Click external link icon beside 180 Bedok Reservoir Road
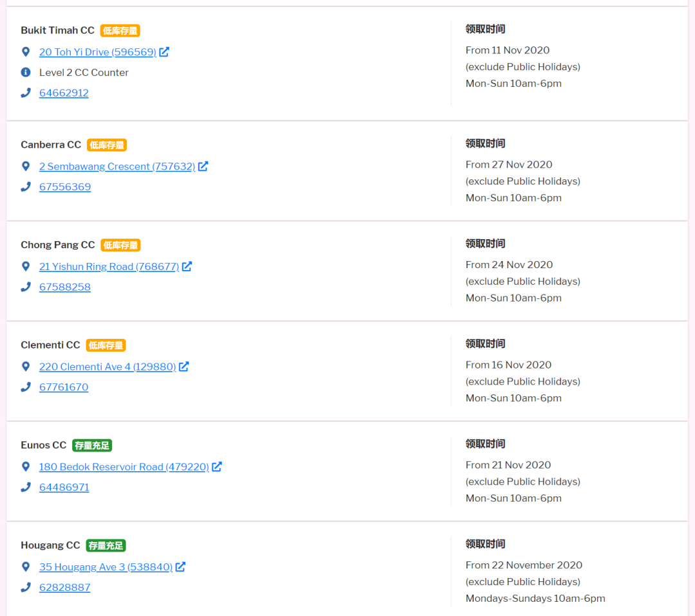695x616 pixels. (217, 467)
